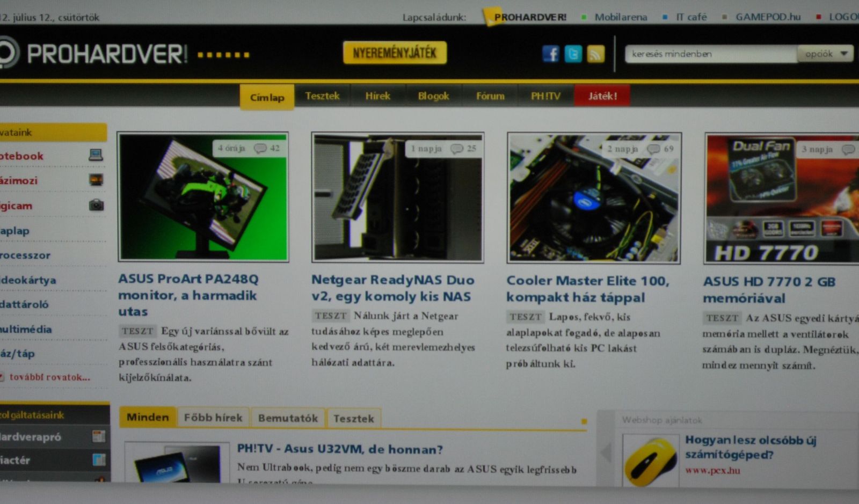The width and height of the screenshot is (859, 504).
Task: Open the Ház/táp category link
Action: (x=18, y=354)
